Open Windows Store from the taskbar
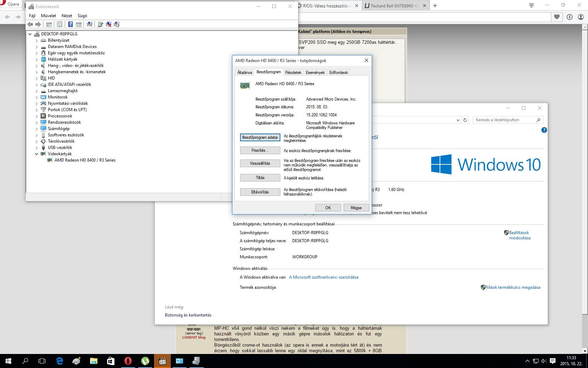588x368 pixels. (x=111, y=361)
